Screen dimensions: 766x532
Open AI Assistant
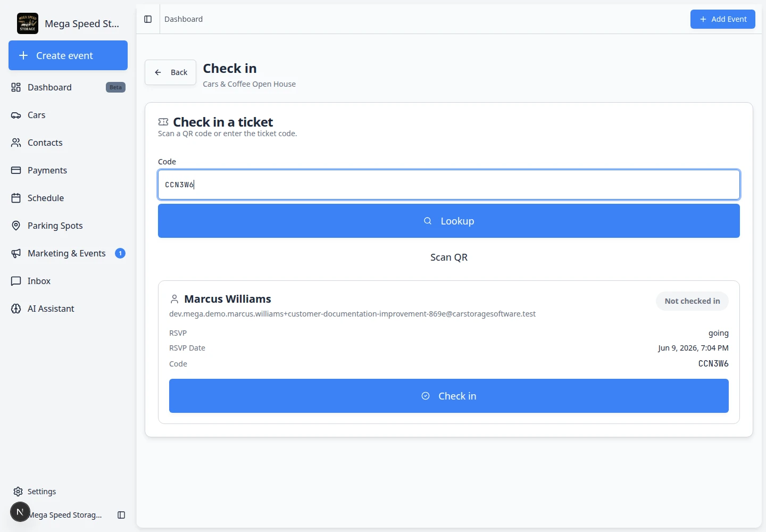pos(68,309)
